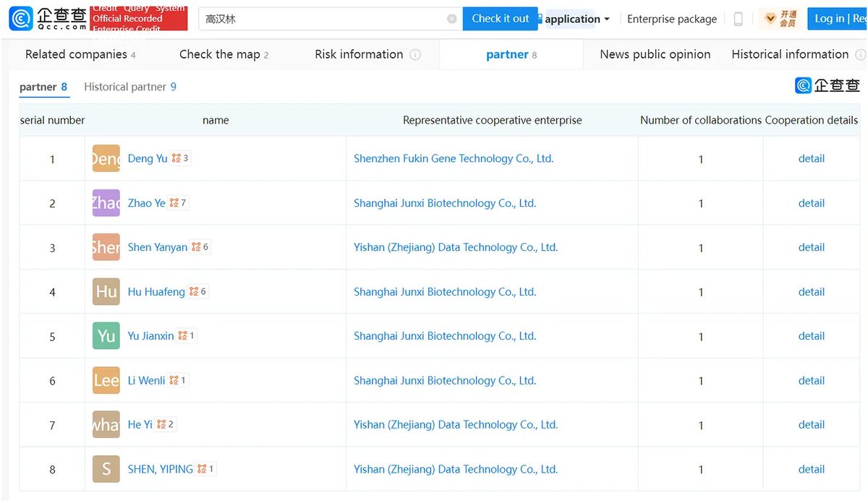Image resolution: width=868 pixels, height=503 pixels.
Task: Switch to the Related companies tab
Action: 76,55
